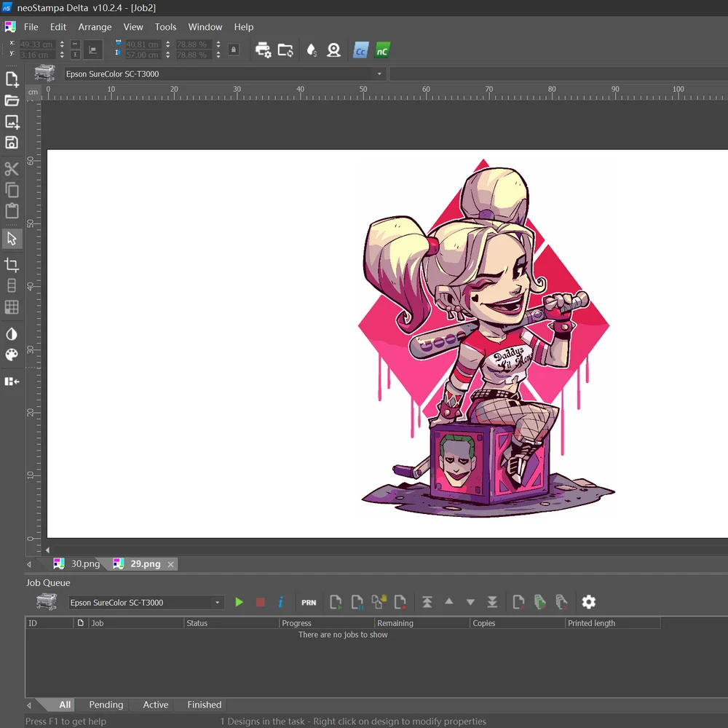Stop the queue with the red square

261,602
